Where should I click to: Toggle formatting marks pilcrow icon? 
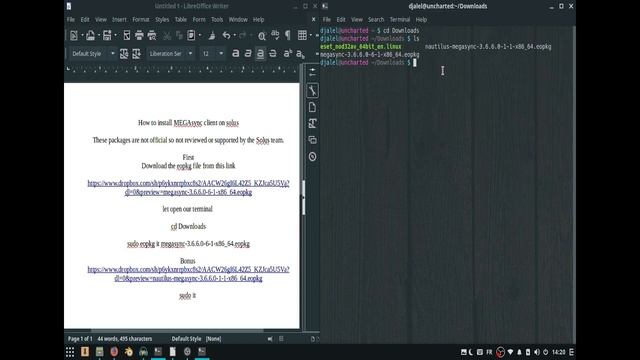coord(288,36)
